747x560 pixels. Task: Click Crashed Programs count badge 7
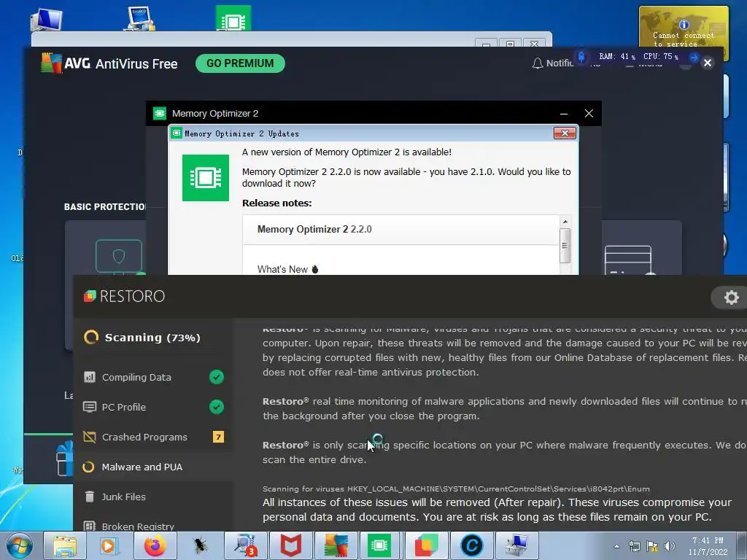coord(218,437)
